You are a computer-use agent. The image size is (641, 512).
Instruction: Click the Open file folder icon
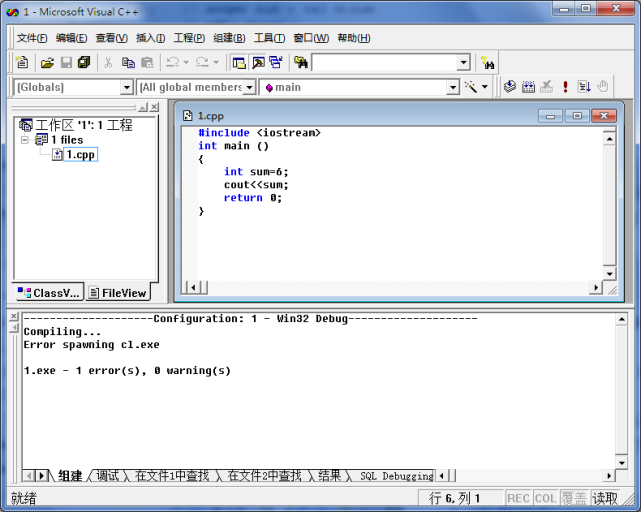pyautogui.click(x=47, y=63)
